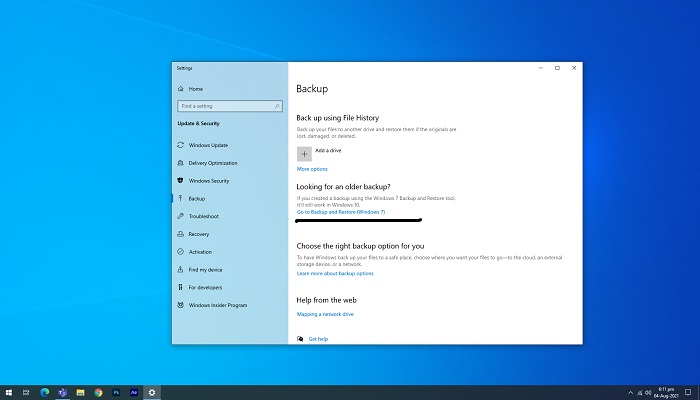The width and height of the screenshot is (700, 400).
Task: Open More options under File History
Action: click(x=312, y=169)
